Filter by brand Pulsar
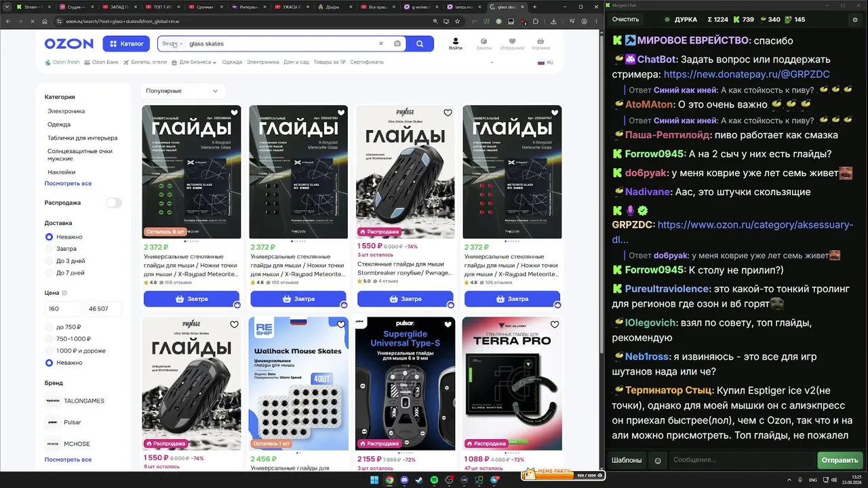The image size is (868, 488). coord(63,422)
